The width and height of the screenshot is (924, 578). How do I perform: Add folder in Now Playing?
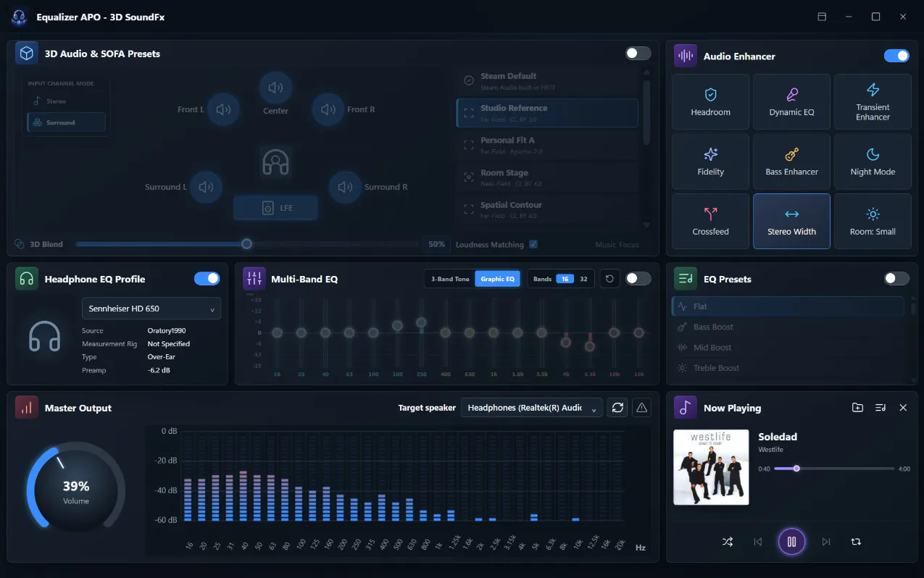pos(857,408)
